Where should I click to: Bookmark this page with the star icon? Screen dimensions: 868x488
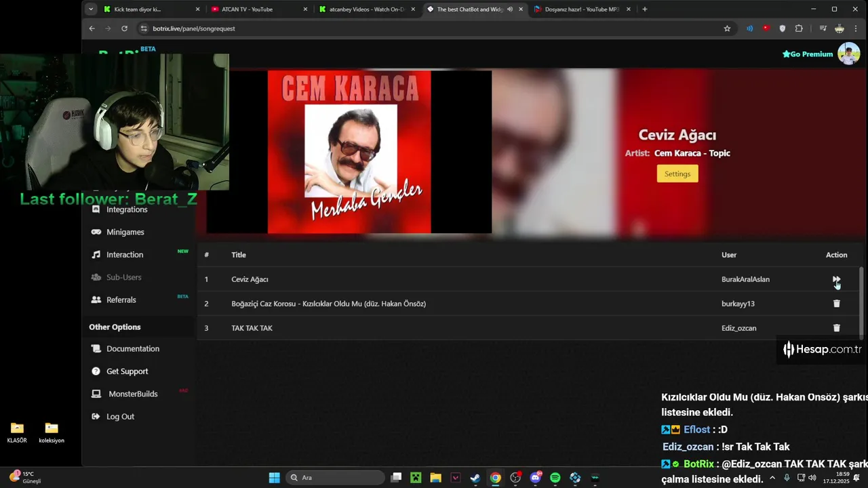tap(727, 28)
